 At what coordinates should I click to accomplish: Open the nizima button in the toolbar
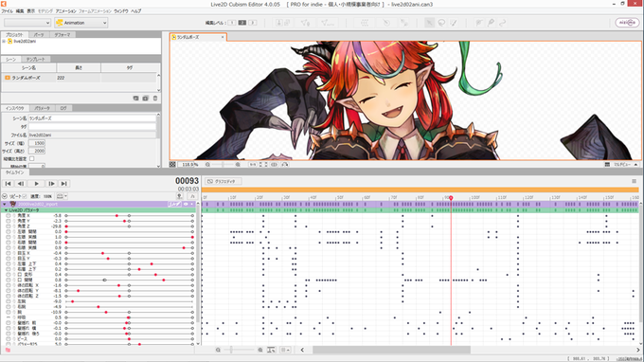[627, 23]
